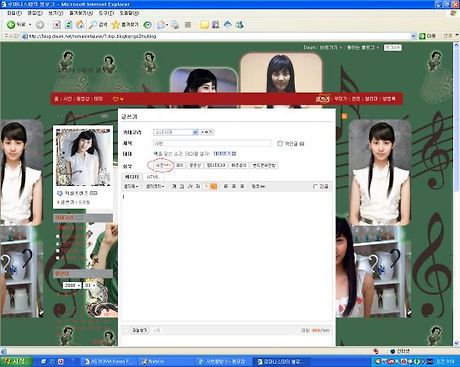Open the Mail icon in the IE toolbar
The image size is (460, 367).
coord(162,25)
